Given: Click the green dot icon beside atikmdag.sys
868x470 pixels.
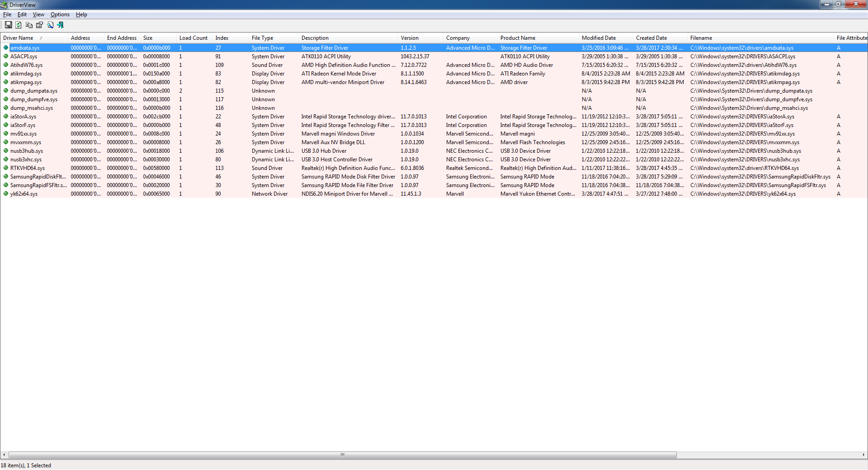Looking at the screenshot, I should coord(6,73).
